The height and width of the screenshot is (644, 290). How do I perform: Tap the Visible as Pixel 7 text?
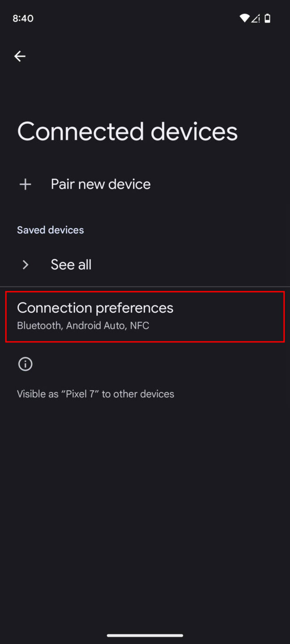(x=95, y=394)
